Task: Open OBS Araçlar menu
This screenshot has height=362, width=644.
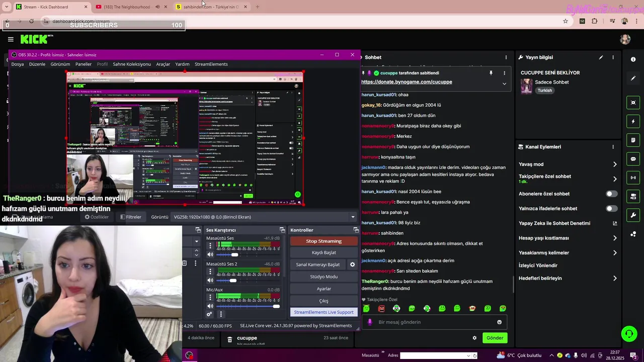Action: tap(163, 64)
